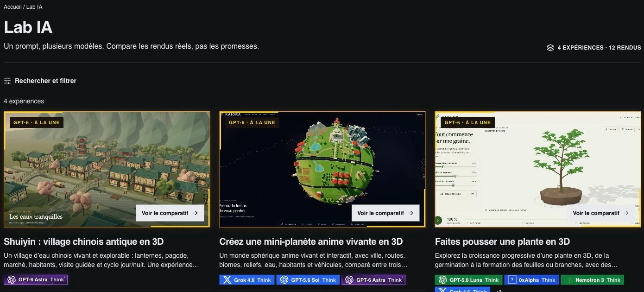This screenshot has height=292, width=644.
Task: Open the plant bonsai thumbnail
Action: (538, 169)
